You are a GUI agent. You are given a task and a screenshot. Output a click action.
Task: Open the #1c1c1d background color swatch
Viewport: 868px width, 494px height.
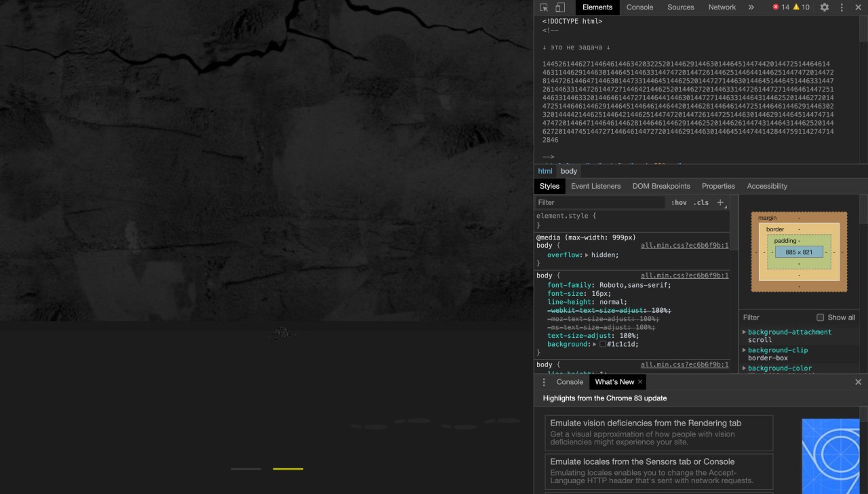click(x=602, y=344)
